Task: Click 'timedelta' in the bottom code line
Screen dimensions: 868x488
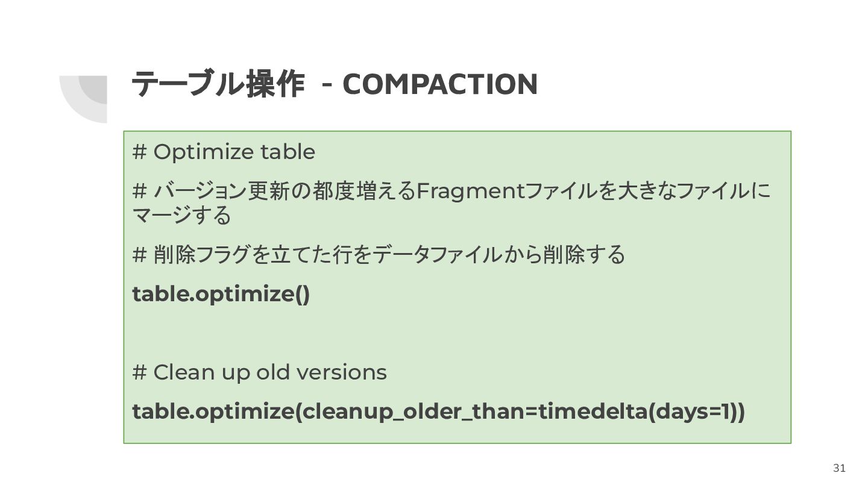Action: (591, 412)
